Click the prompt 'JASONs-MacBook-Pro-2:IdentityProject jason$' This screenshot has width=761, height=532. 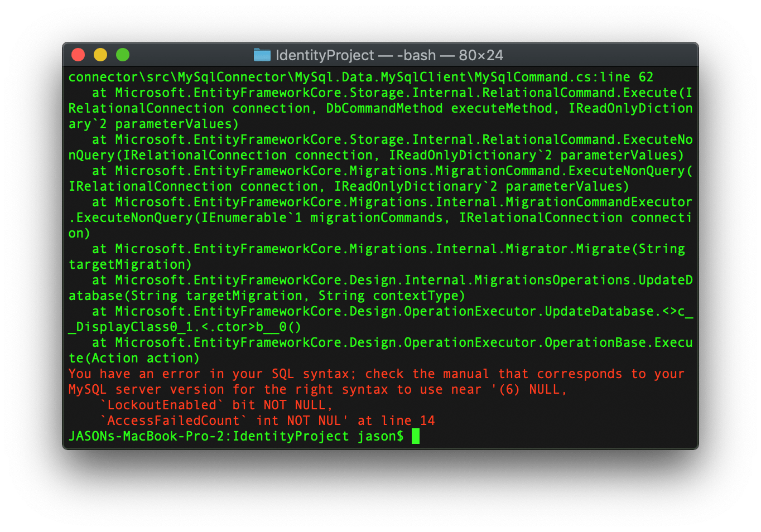coord(236,436)
